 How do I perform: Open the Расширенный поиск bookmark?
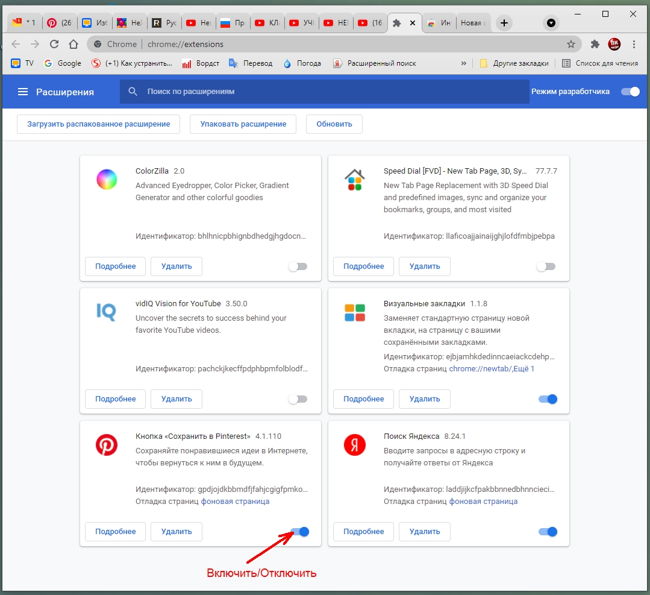(375, 63)
